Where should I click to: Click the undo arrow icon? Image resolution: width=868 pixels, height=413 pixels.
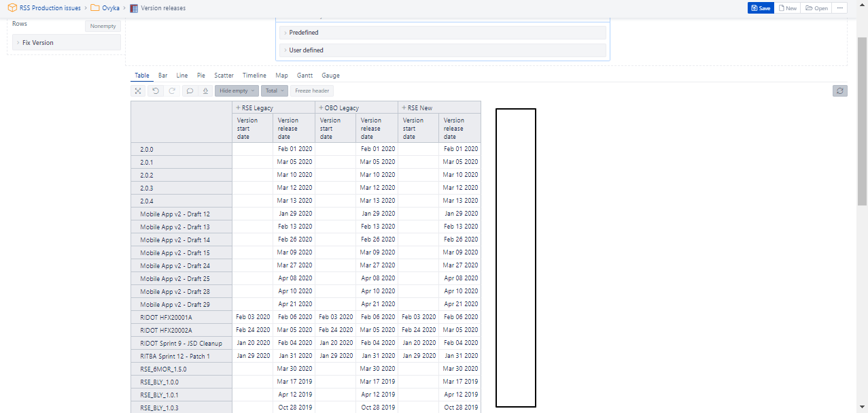point(156,90)
